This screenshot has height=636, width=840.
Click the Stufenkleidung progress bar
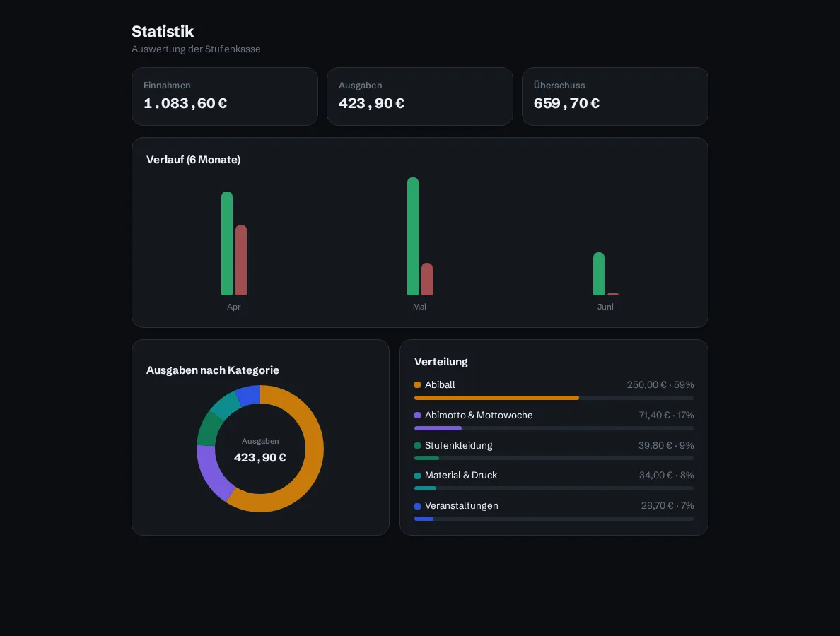tap(554, 458)
